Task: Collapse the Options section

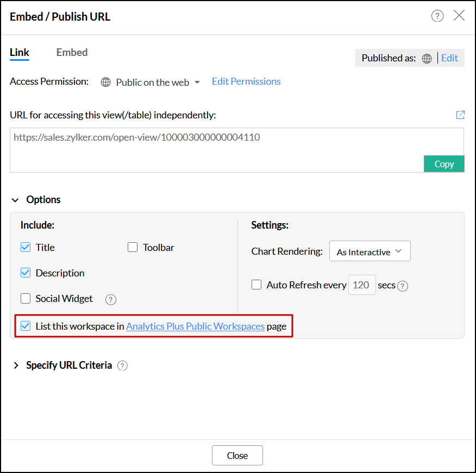Action: 16,200
